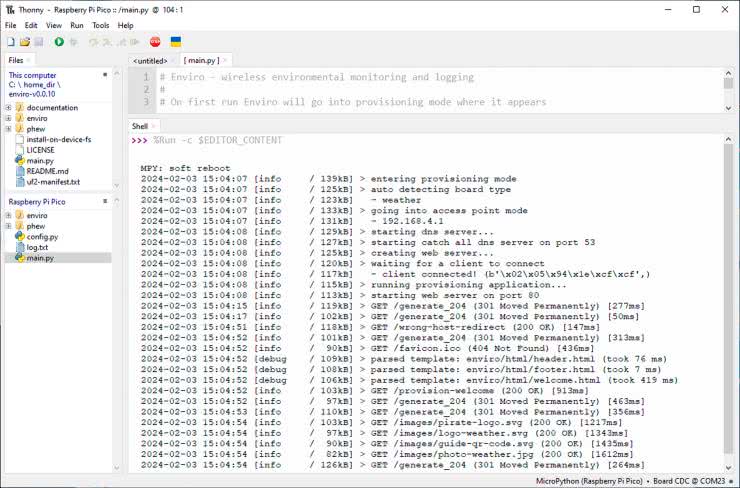The height and width of the screenshot is (488, 740).
Task: Switch to the untitled editor tab
Action: 151,61
